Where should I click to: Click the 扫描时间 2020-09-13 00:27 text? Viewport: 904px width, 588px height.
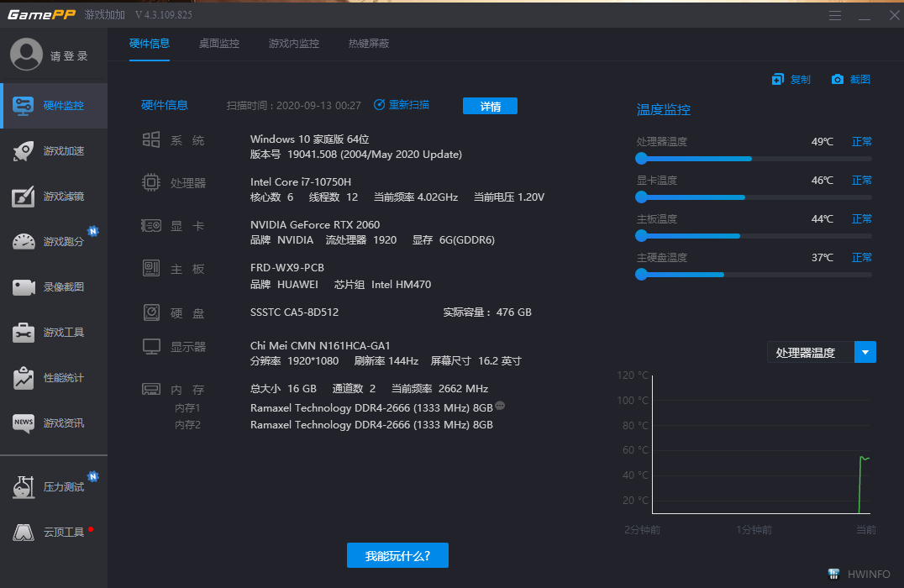point(293,106)
